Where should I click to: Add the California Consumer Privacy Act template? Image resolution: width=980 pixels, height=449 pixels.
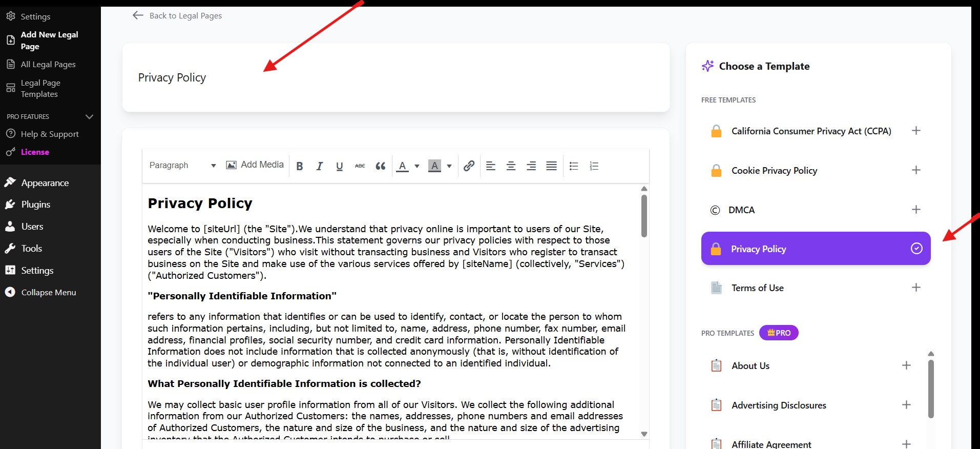tap(916, 131)
